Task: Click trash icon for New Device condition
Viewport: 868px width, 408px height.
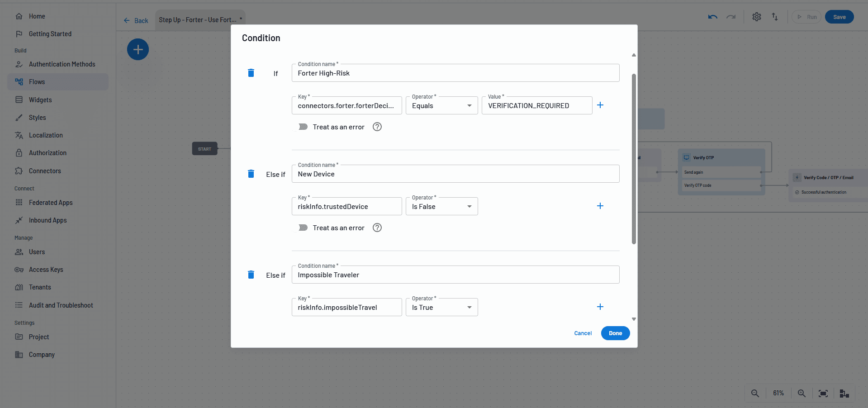Action: [251, 174]
